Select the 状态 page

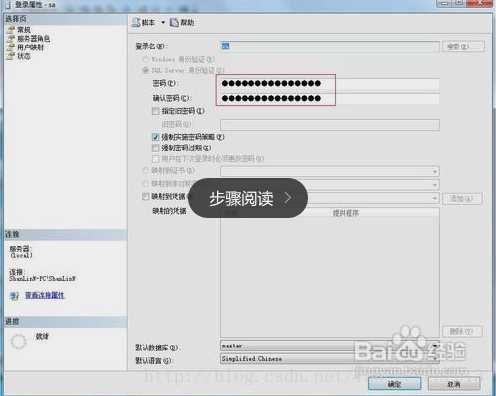(24, 56)
